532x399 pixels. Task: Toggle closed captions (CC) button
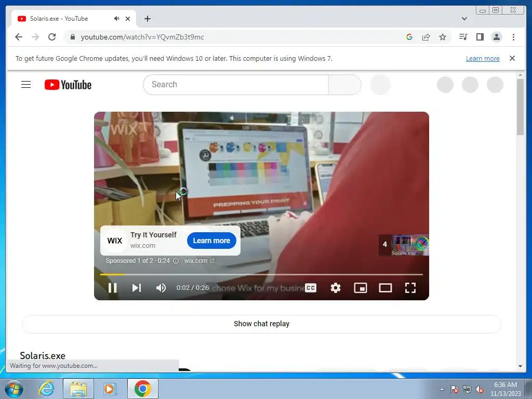311,288
